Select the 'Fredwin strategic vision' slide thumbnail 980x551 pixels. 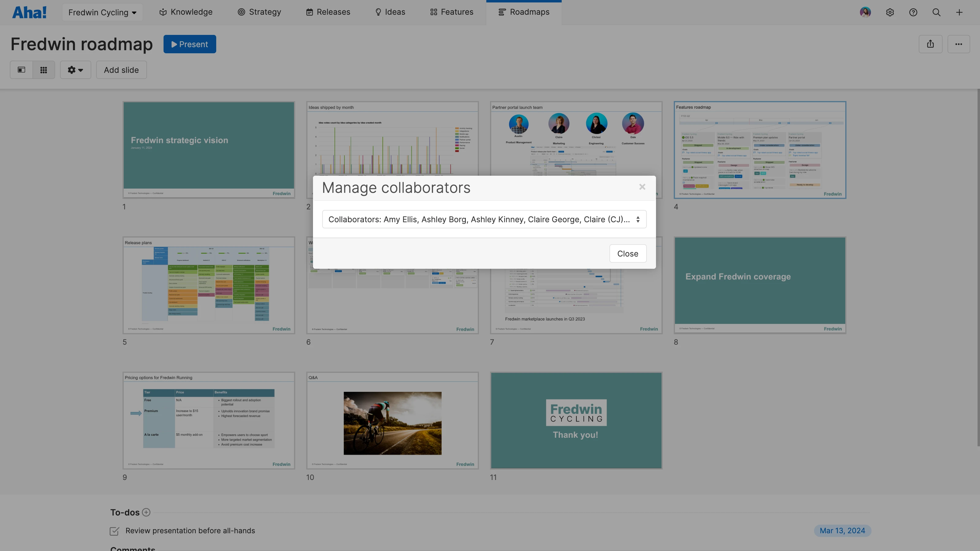point(209,149)
